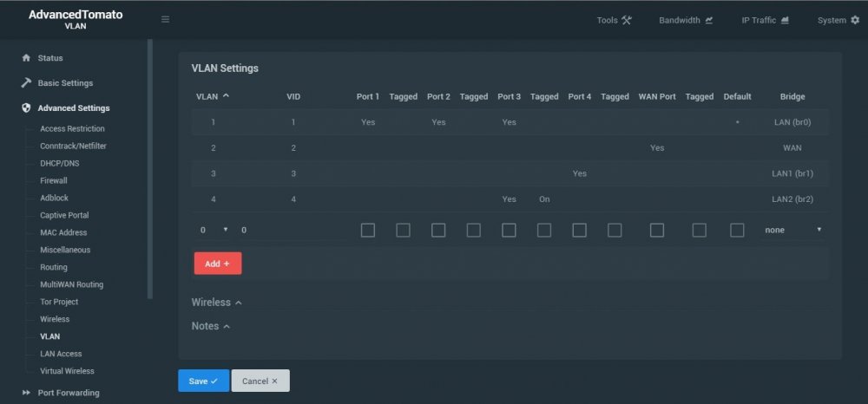Click the 'On' tagged cell in VLAN 4
This screenshot has width=868, height=404.
pyautogui.click(x=544, y=199)
